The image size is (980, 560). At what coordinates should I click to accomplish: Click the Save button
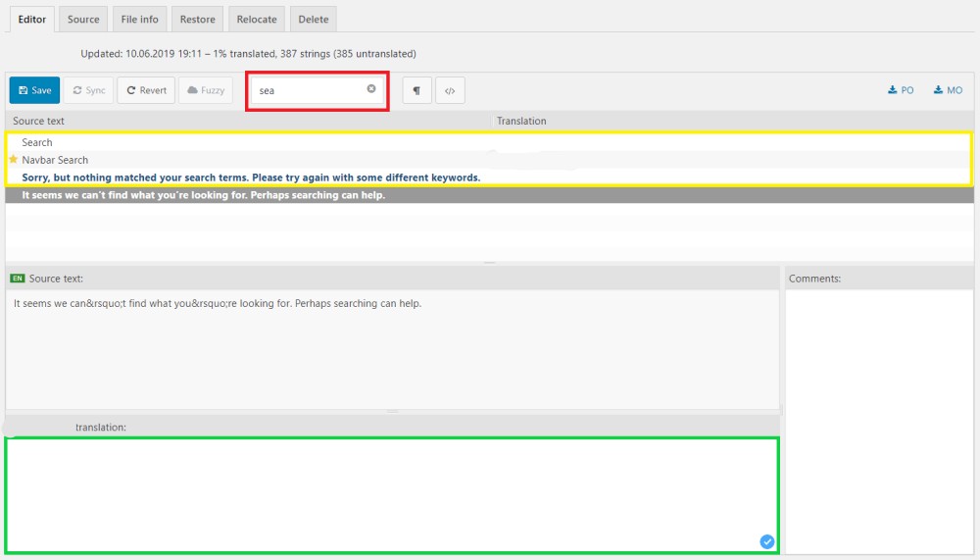[34, 90]
